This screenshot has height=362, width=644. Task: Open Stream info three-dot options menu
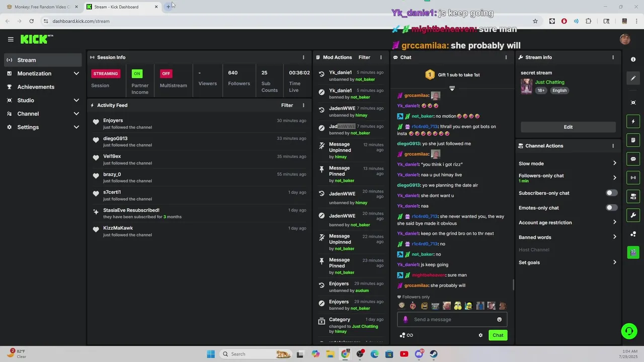[x=613, y=57]
